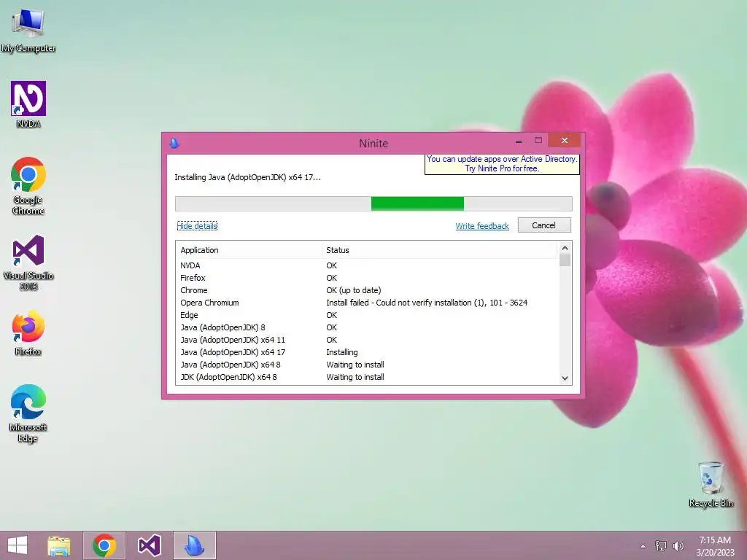Minimize the Ninite window
This screenshot has height=560, width=747.
tap(519, 141)
